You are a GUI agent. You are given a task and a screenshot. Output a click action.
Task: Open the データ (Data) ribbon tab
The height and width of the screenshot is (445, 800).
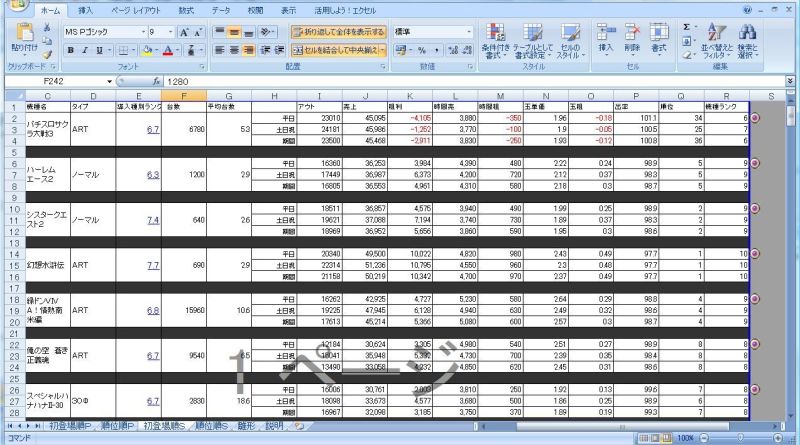221,9
